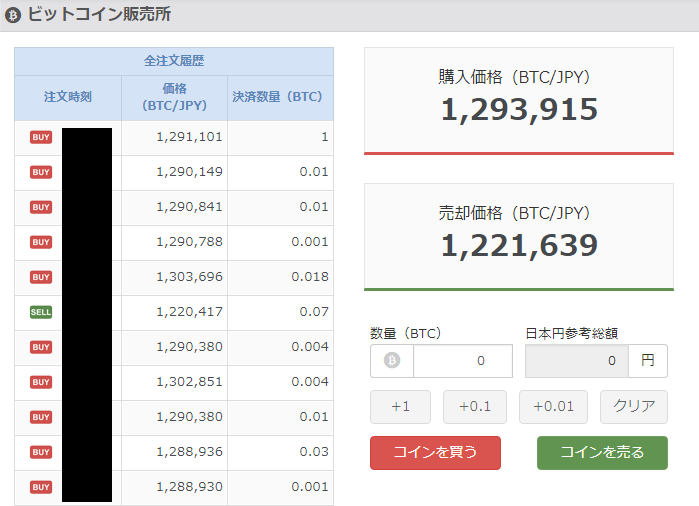Click the クリア clear button
Screen dimensions: 699x506
[x=634, y=407]
